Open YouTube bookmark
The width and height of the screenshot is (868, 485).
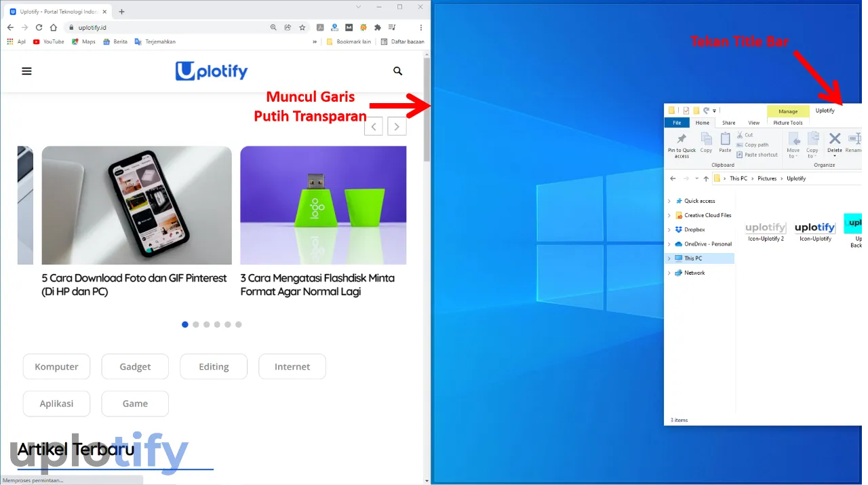pos(48,41)
